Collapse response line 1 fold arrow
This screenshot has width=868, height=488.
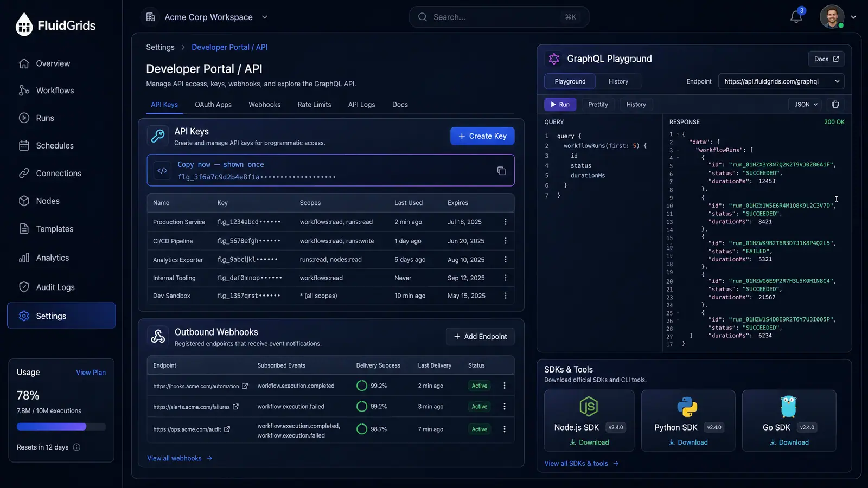(x=678, y=134)
